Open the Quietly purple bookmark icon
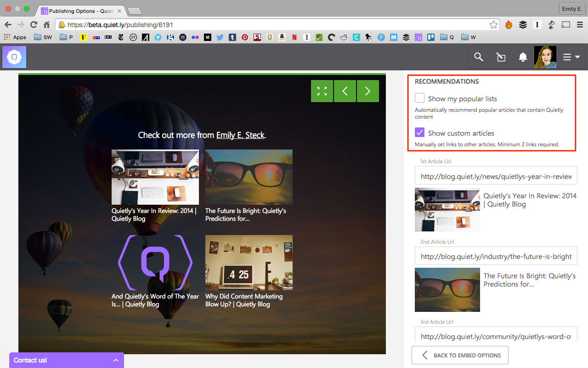 (418, 37)
